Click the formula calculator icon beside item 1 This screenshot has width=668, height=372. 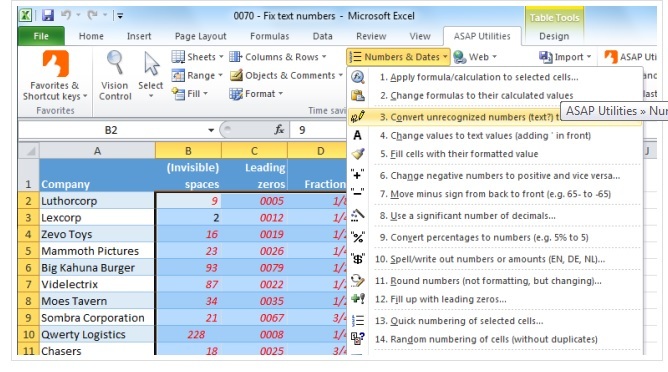(357, 77)
